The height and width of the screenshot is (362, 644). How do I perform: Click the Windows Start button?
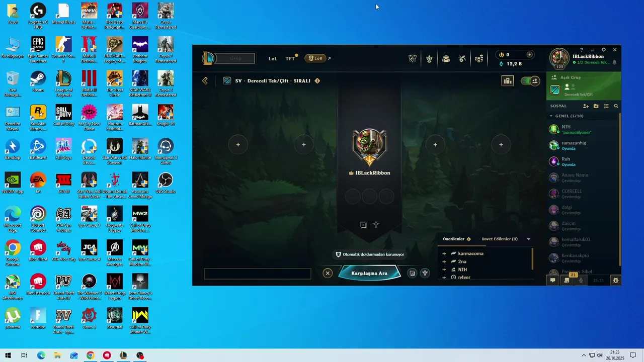coord(8,355)
